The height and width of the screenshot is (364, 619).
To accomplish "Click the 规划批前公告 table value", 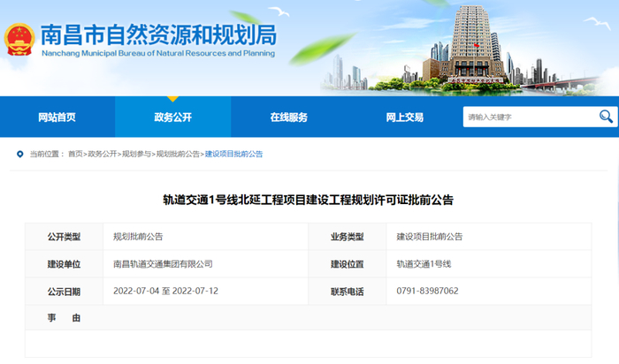I will (138, 237).
